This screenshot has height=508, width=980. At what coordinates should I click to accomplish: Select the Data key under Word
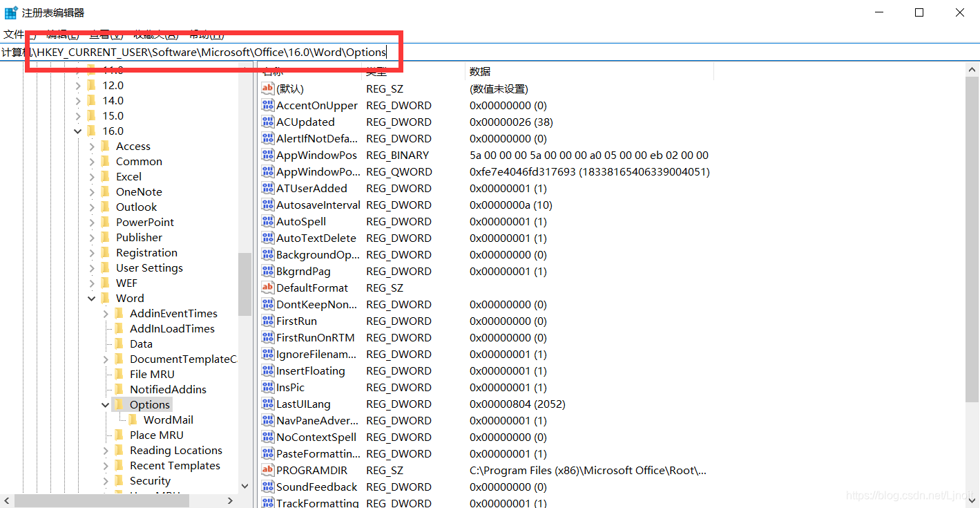(x=141, y=344)
